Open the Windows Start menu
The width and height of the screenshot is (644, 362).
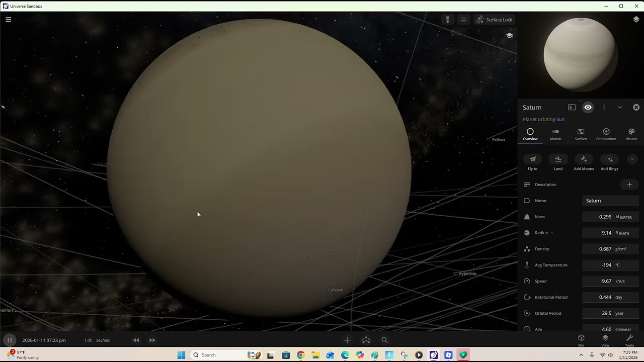pos(181,355)
